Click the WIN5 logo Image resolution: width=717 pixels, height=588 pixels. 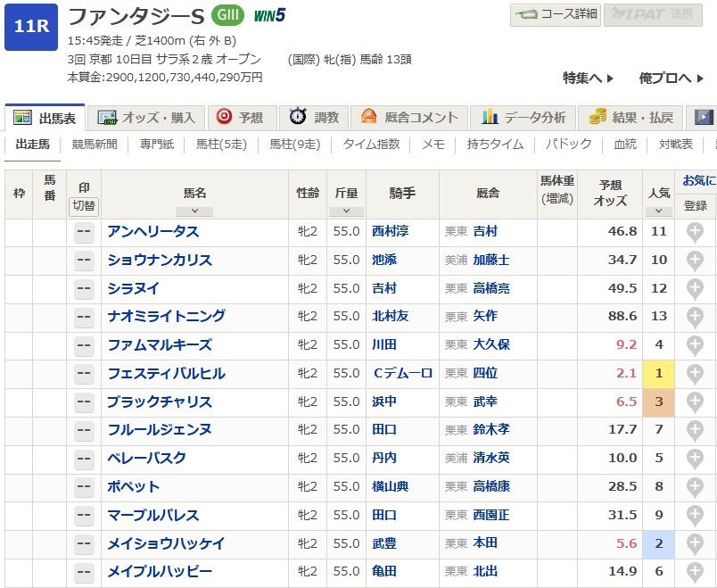(268, 16)
